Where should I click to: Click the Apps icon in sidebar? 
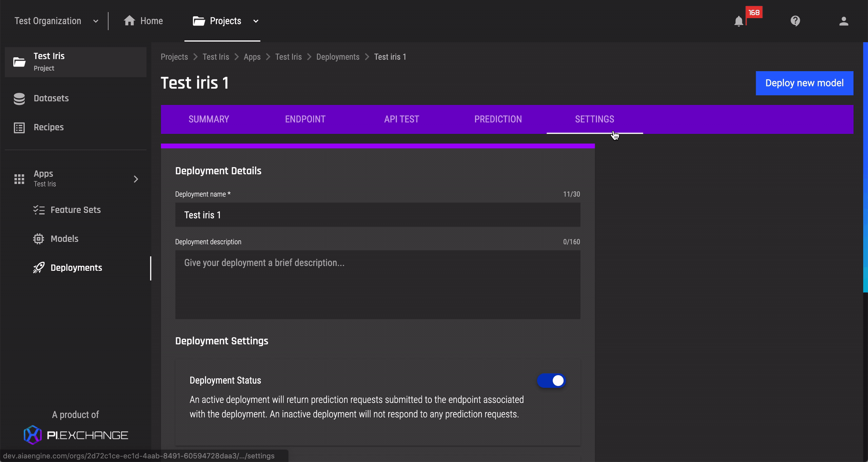click(18, 179)
